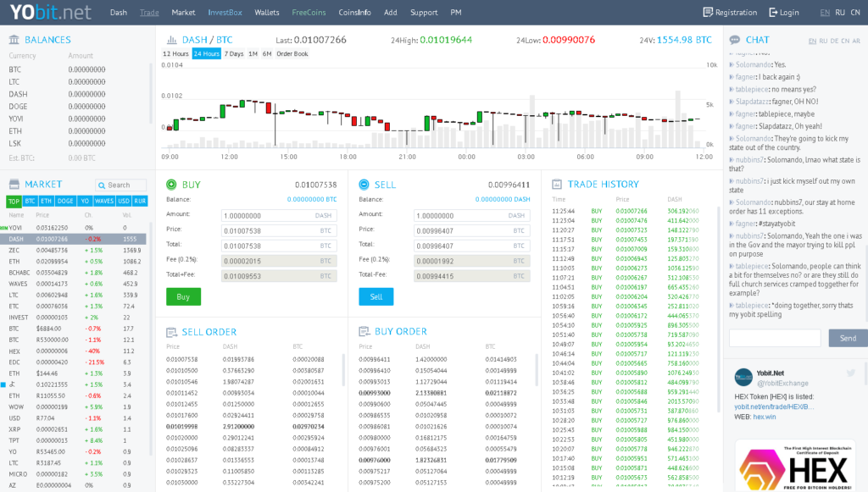868x492 pixels.
Task: Click the green Buy plus icon
Action: tap(171, 185)
